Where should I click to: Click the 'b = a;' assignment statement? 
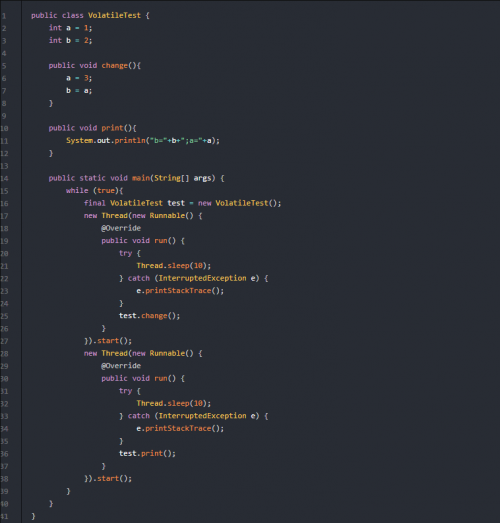tap(79, 90)
